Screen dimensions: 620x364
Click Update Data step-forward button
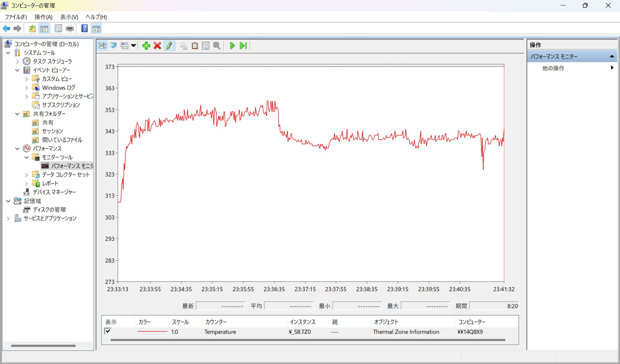[243, 46]
